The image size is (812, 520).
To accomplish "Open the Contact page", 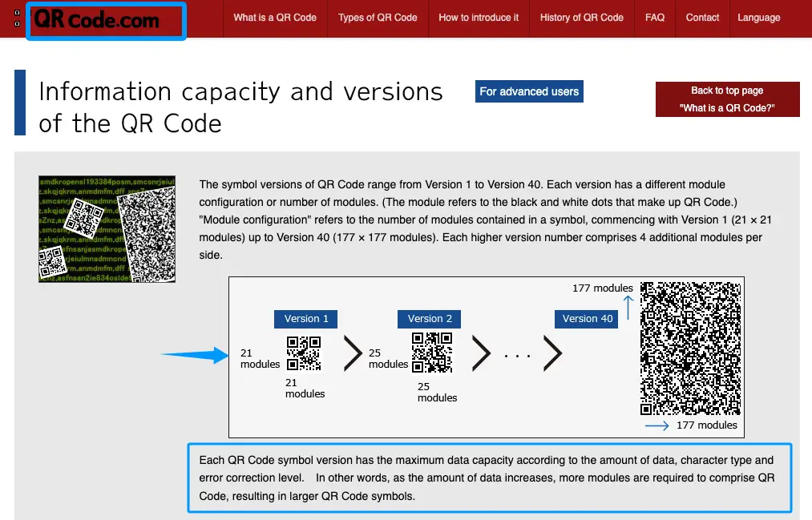I will (x=702, y=18).
